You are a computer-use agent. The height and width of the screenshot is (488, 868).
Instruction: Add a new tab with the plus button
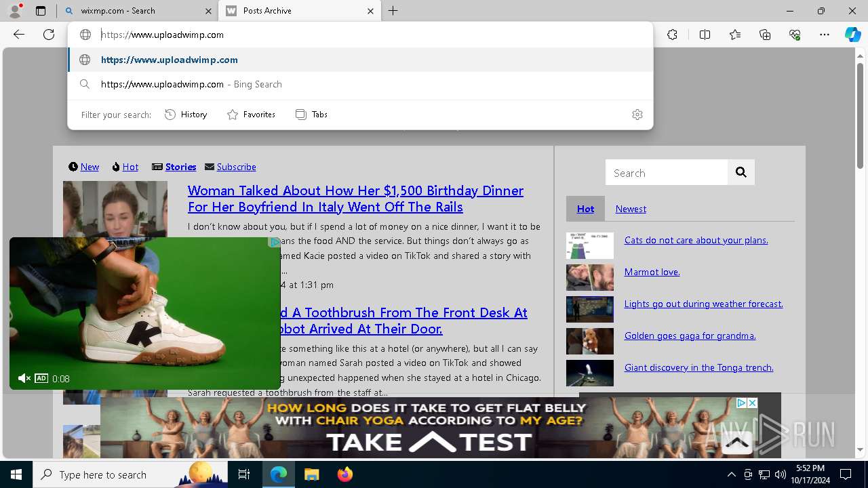point(393,11)
